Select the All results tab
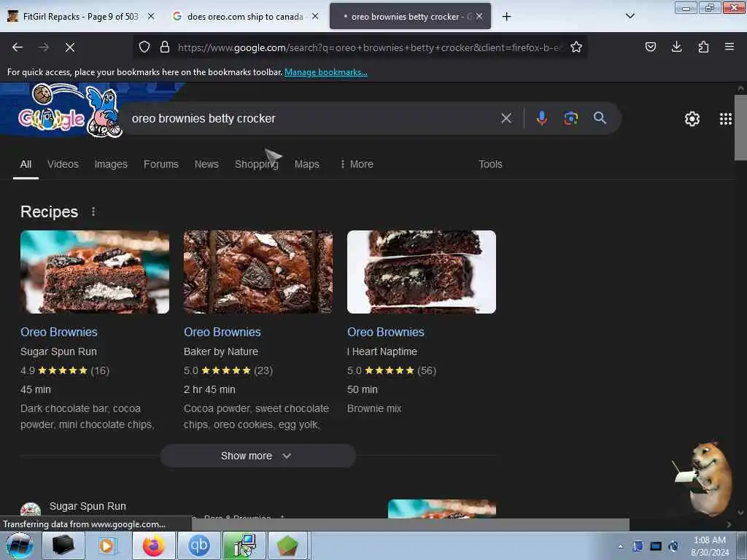 [26, 164]
